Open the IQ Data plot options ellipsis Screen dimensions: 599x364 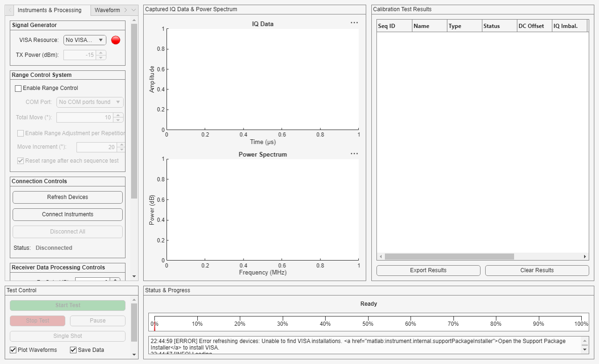click(354, 22)
